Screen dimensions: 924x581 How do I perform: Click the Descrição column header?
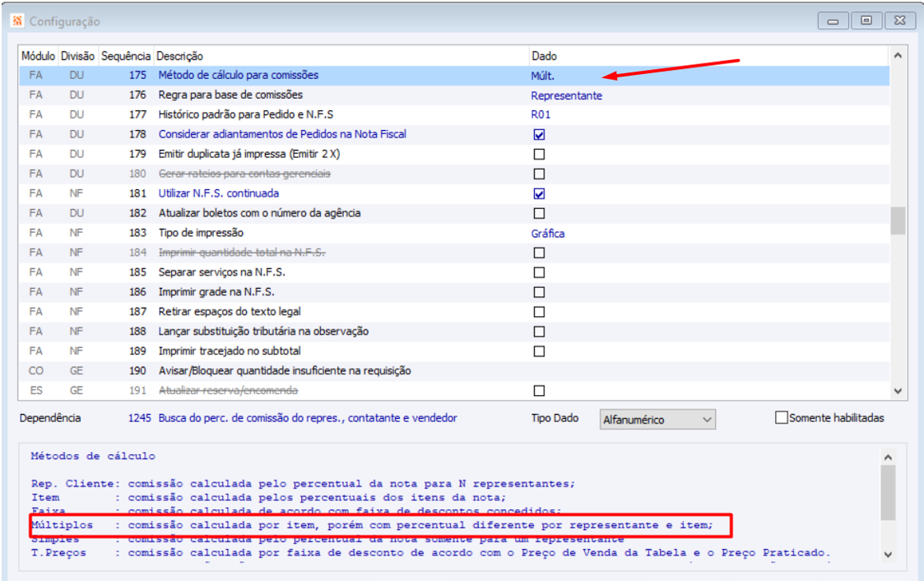point(179,56)
